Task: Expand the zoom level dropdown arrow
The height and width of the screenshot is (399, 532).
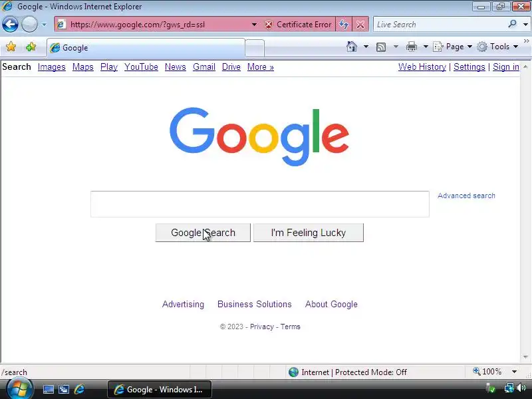Action: click(514, 372)
